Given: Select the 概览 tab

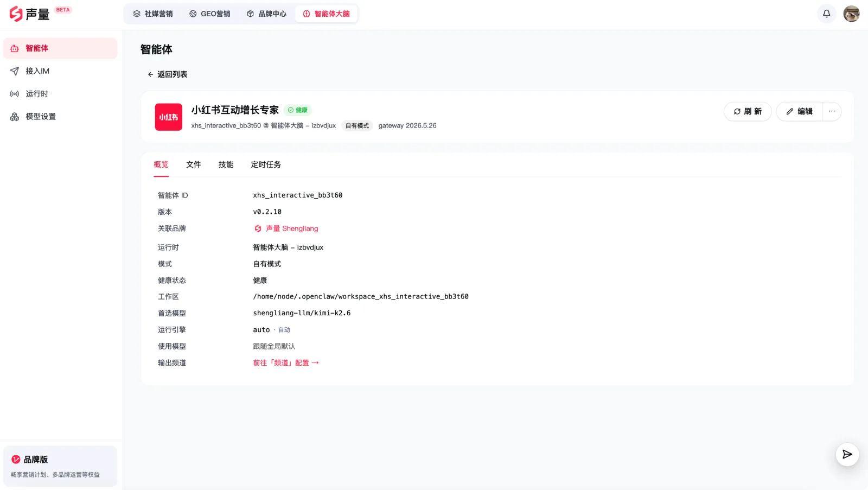Looking at the screenshot, I should 161,165.
